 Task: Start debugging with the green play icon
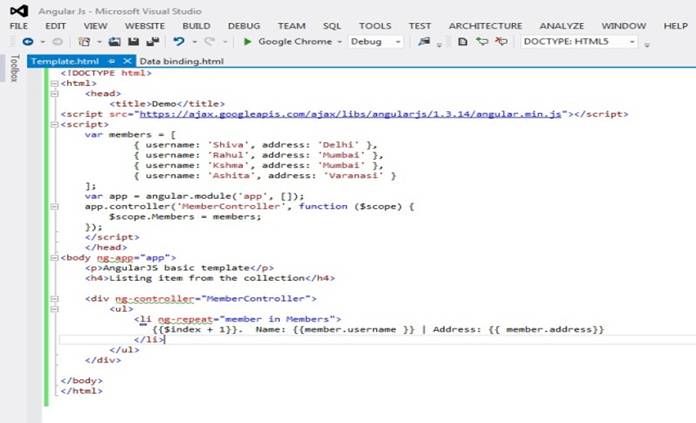pos(248,42)
